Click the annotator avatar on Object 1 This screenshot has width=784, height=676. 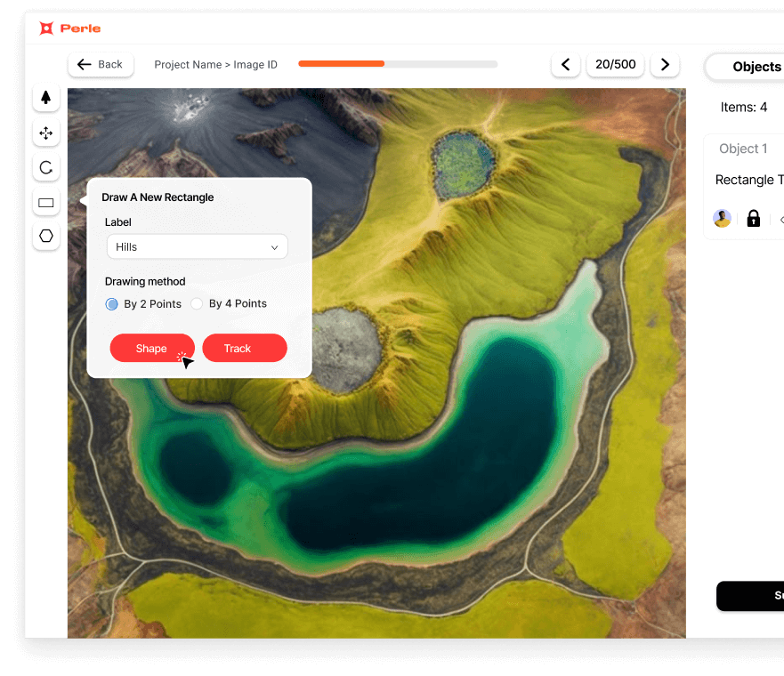(x=722, y=218)
